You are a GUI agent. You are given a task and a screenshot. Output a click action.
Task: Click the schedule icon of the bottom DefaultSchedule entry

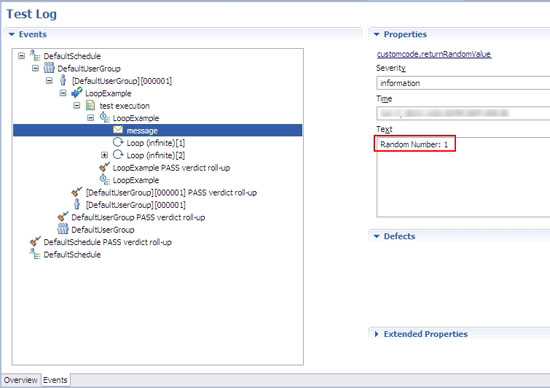35,254
